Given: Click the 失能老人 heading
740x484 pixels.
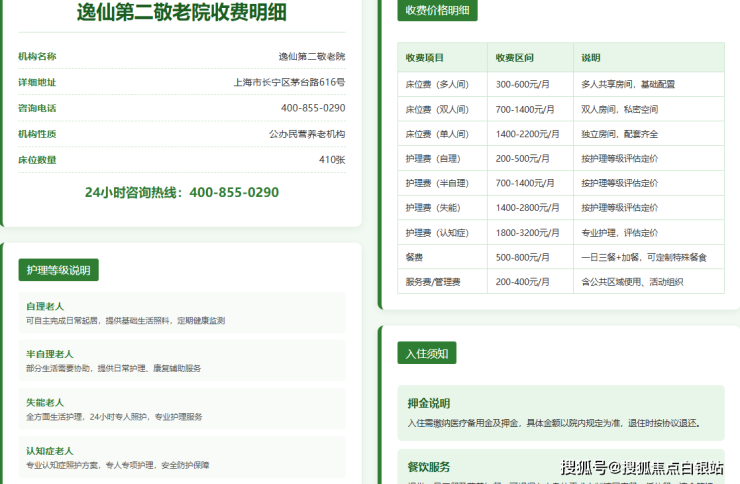Looking at the screenshot, I should pyautogui.click(x=45, y=402).
